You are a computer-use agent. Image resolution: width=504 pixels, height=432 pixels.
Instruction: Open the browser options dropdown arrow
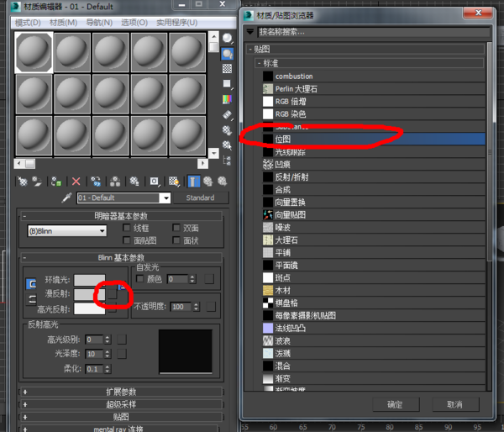[250, 32]
